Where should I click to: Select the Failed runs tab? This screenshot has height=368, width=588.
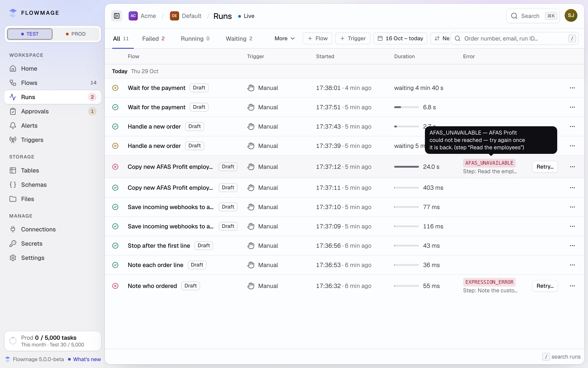[x=153, y=38]
